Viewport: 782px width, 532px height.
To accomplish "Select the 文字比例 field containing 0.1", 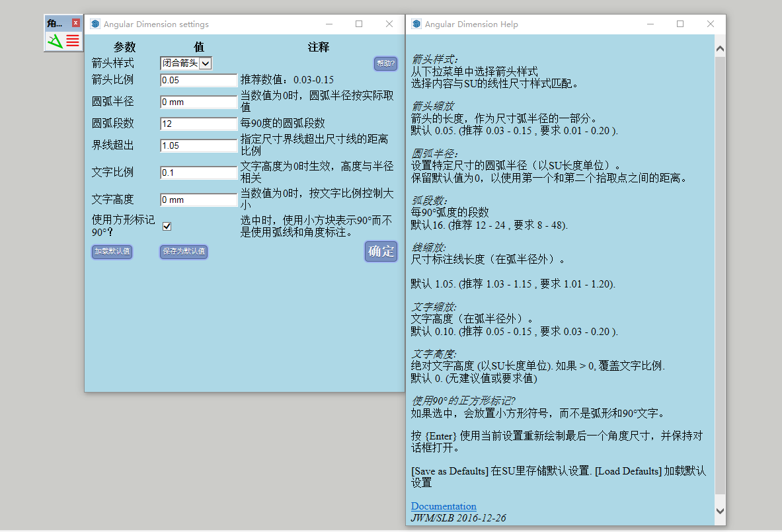I will [x=197, y=172].
